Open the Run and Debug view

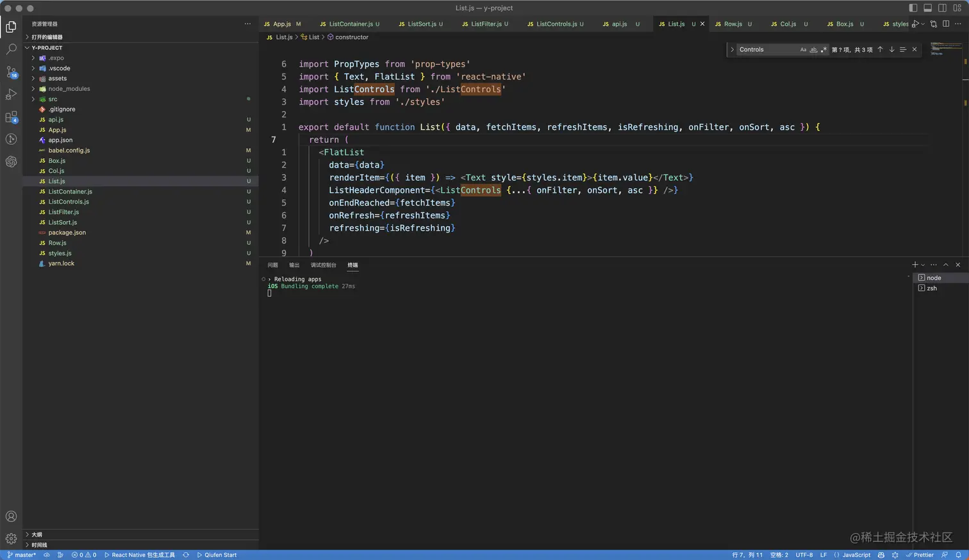(x=11, y=95)
